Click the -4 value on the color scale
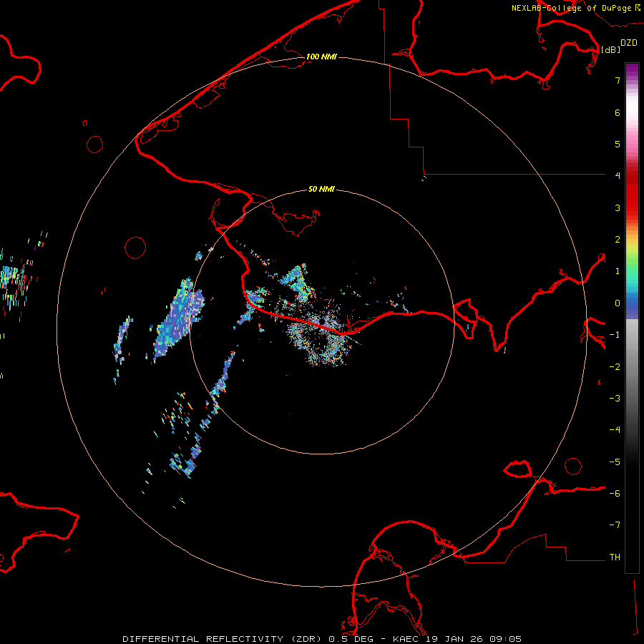Image resolution: width=644 pixels, height=644 pixels. click(615, 430)
